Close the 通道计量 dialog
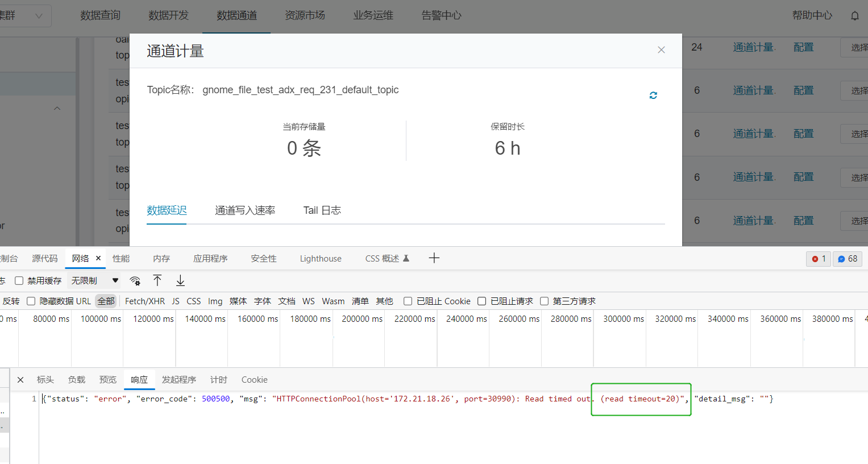 click(x=661, y=50)
